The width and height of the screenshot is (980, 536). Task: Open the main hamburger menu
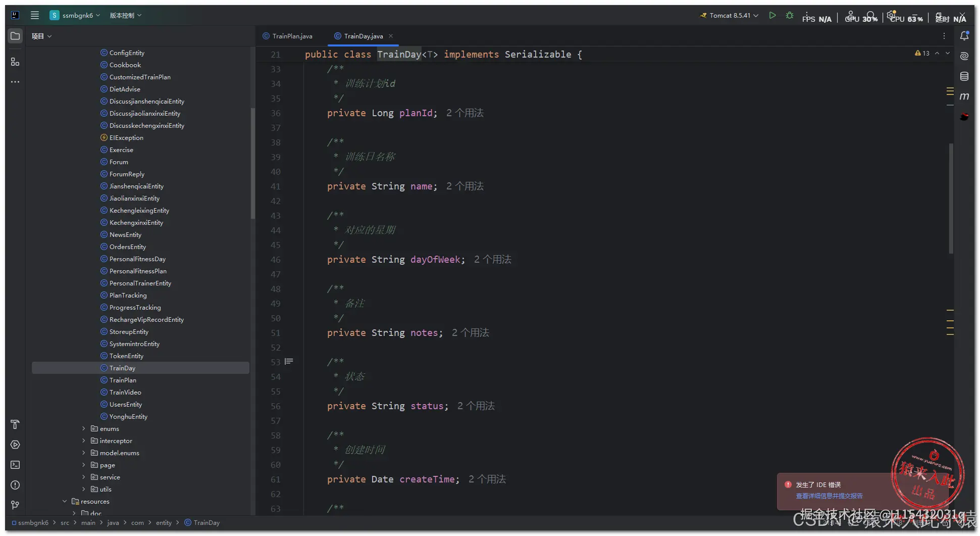tap(35, 15)
